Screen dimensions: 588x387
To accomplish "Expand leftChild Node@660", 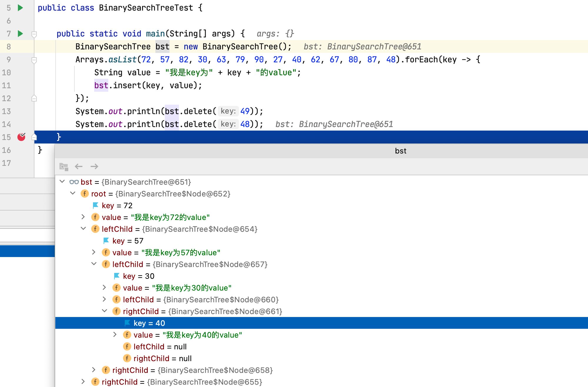I will [104, 299].
